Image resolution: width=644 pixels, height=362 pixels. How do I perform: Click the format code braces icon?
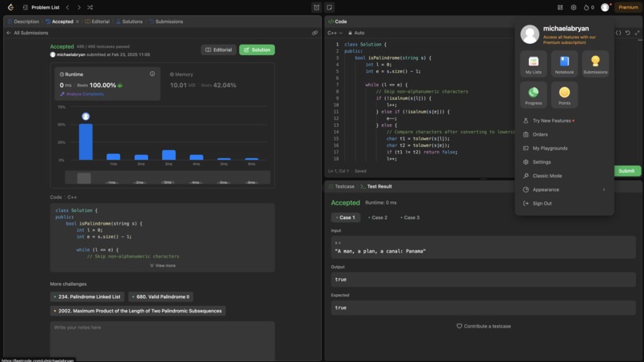[618, 33]
